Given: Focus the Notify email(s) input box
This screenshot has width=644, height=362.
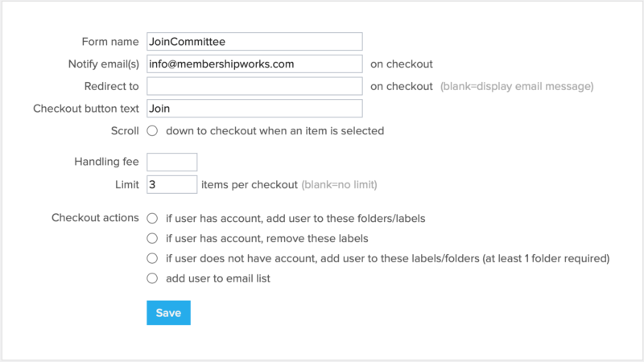Looking at the screenshot, I should point(254,64).
